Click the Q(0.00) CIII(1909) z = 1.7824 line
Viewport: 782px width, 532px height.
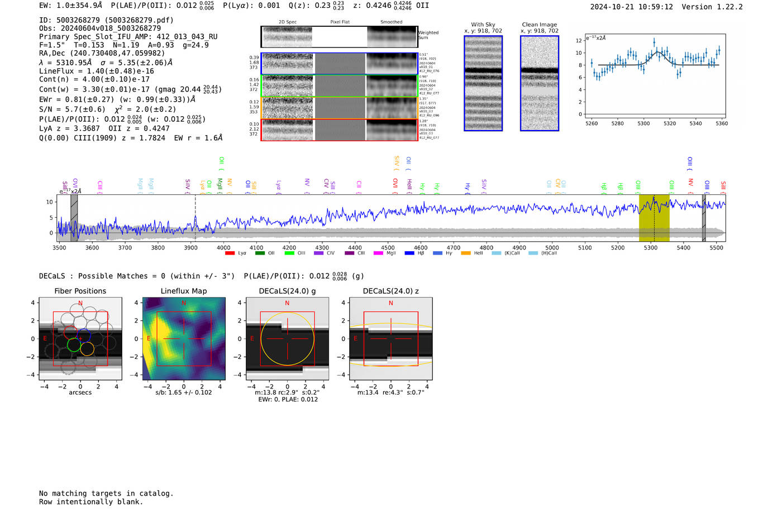tap(131, 138)
